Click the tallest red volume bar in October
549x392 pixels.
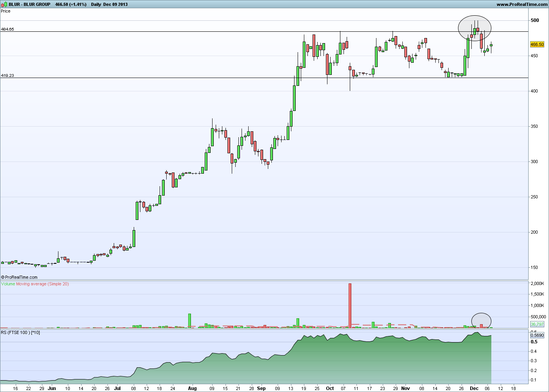pos(350,305)
